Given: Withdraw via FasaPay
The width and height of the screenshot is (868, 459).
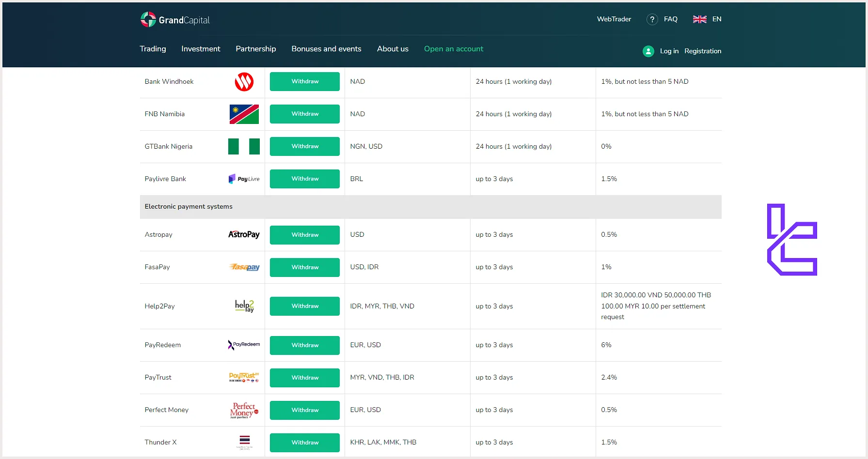Looking at the screenshot, I should [305, 267].
